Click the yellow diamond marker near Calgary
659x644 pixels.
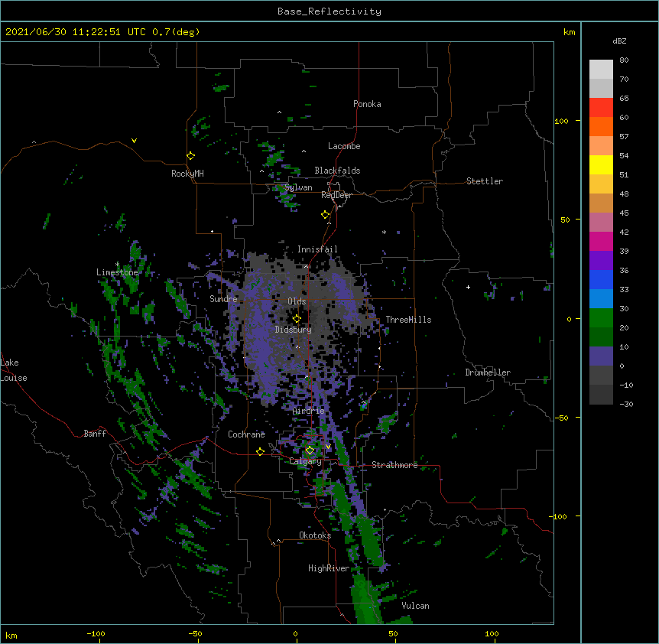(310, 450)
